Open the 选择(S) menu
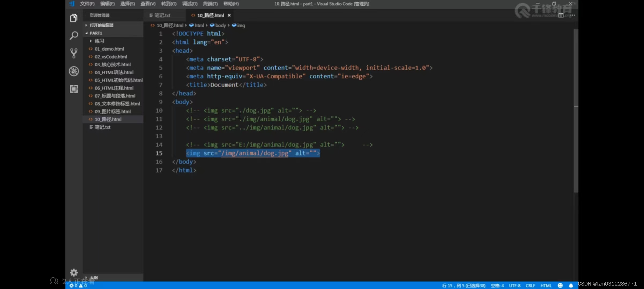644x289 pixels. tap(128, 4)
